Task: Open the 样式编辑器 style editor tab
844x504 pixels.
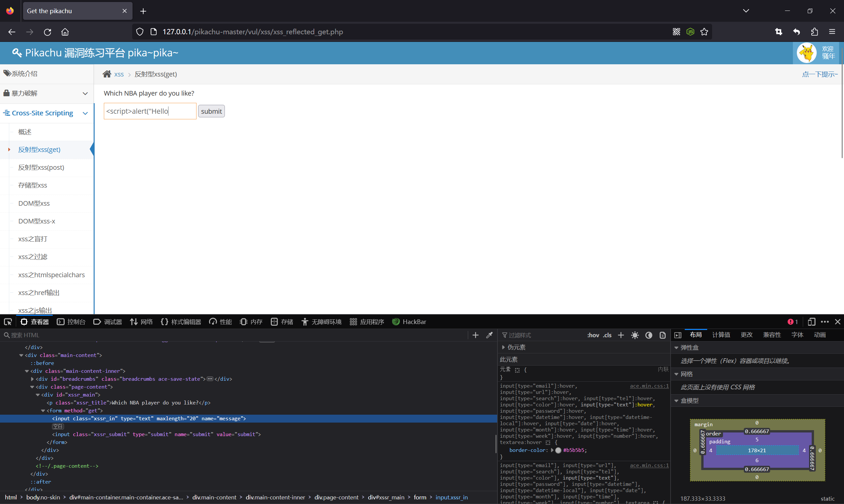Action: 181,322
